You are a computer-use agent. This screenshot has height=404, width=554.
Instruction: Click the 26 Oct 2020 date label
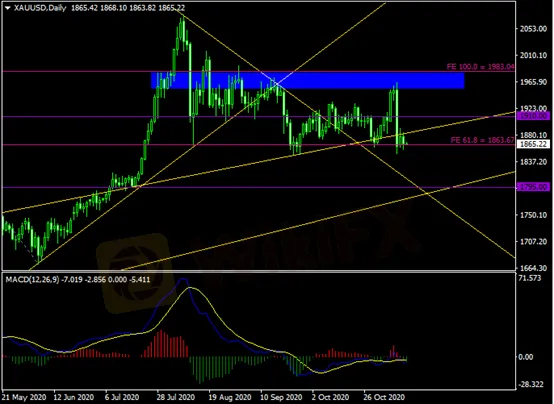point(384,397)
